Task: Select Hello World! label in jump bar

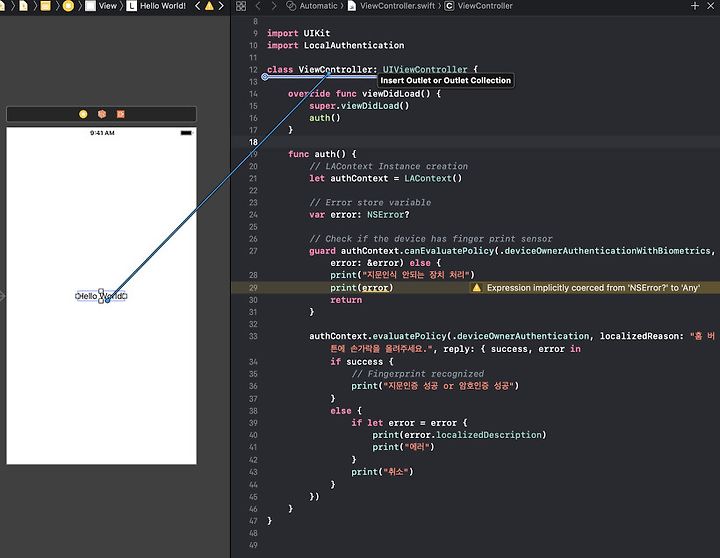Action: point(157,6)
